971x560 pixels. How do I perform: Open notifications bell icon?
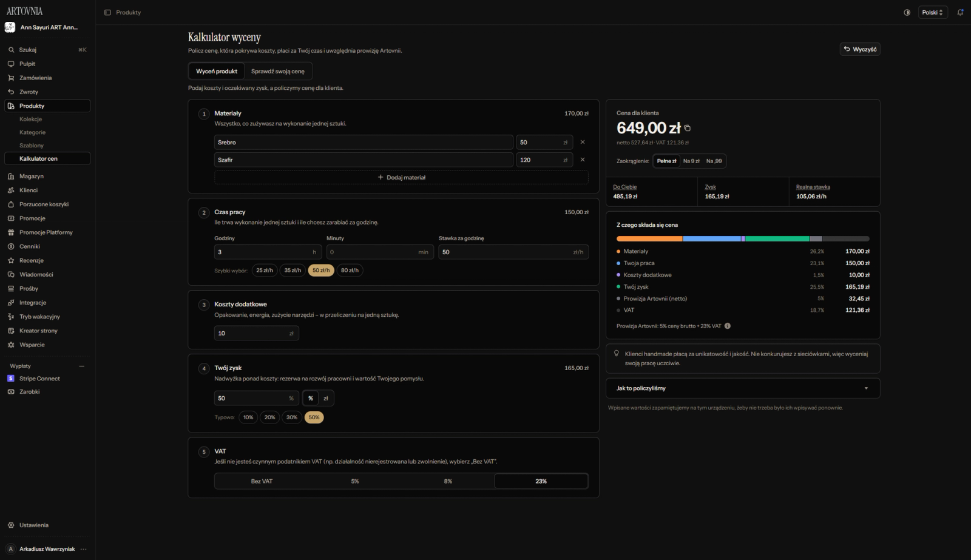[960, 12]
